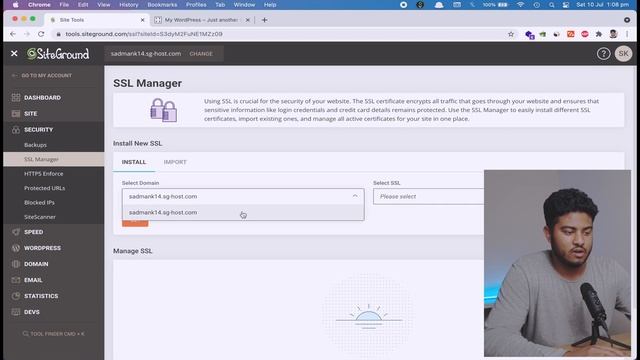Click the Chrome address bar
This screenshot has height=360, width=640.
coord(282,34)
